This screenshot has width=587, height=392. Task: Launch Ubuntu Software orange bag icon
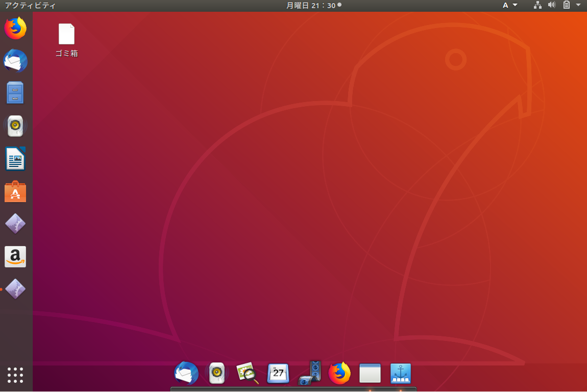click(15, 192)
